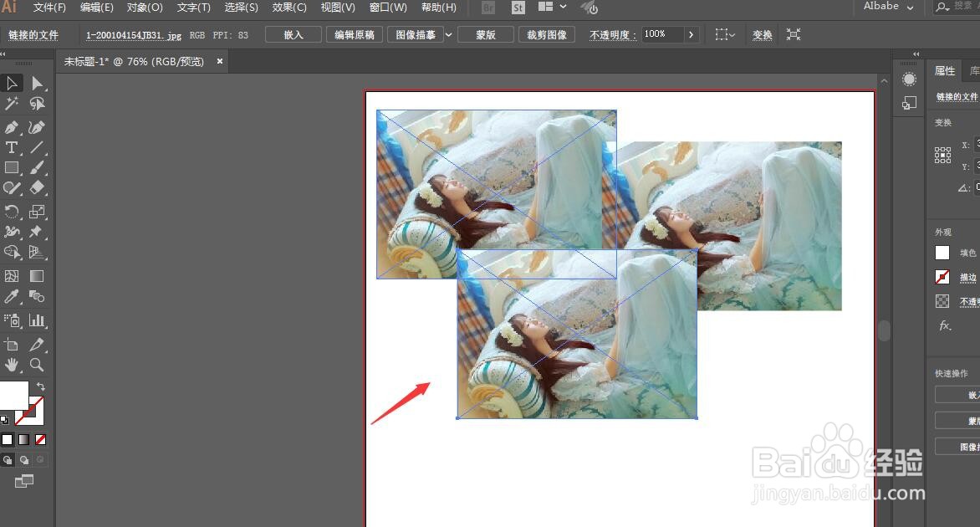Expand the 不透明度 options arrow
Image resolution: width=980 pixels, height=527 pixels.
(x=689, y=34)
